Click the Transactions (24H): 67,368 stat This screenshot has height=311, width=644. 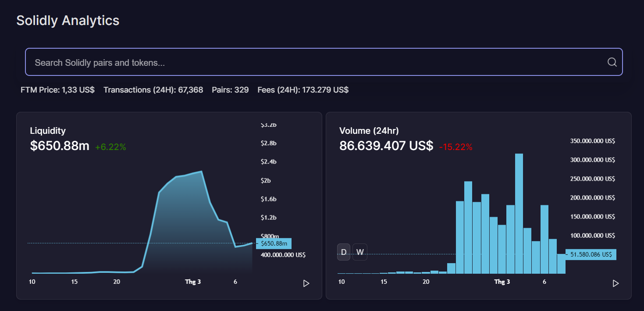(x=153, y=90)
